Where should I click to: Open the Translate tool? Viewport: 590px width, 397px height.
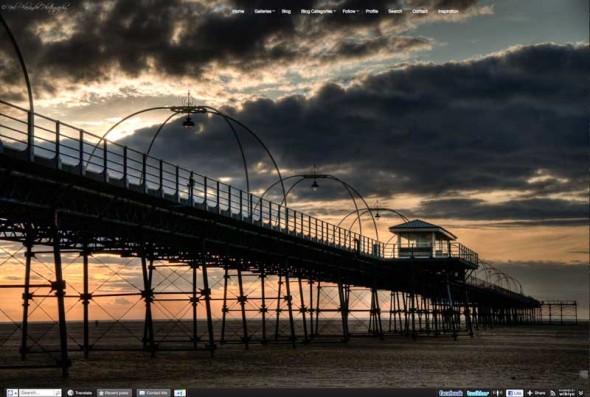[79, 393]
